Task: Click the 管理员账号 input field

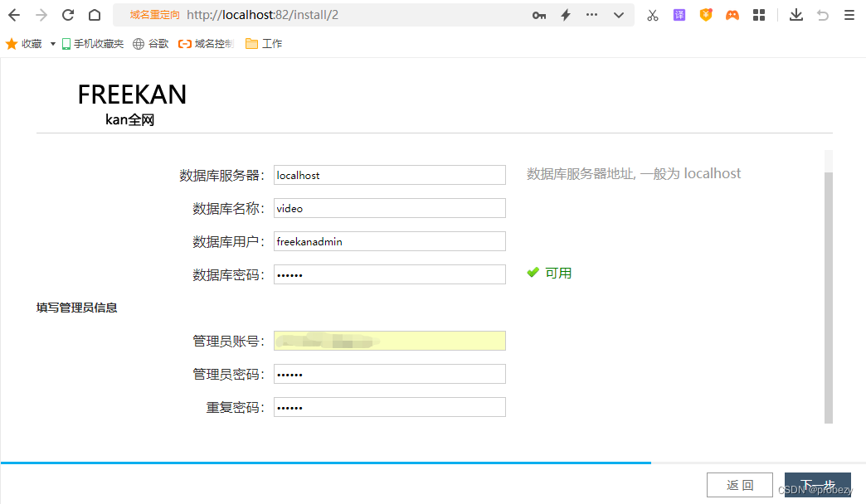Action: (389, 341)
